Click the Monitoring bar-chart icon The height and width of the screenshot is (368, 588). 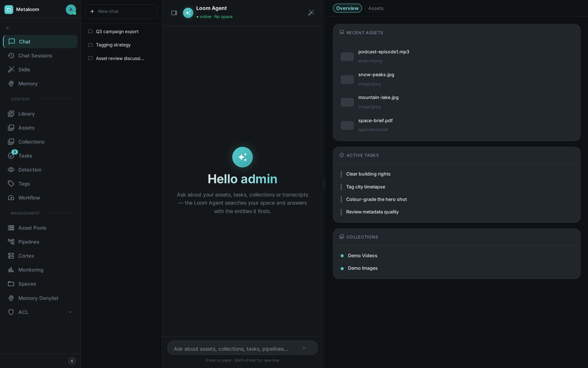[11, 270]
